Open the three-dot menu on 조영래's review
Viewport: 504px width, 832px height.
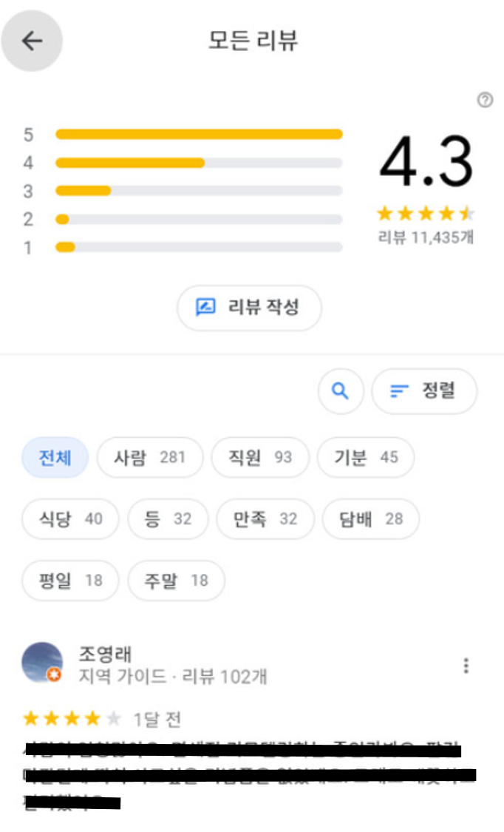tap(465, 666)
